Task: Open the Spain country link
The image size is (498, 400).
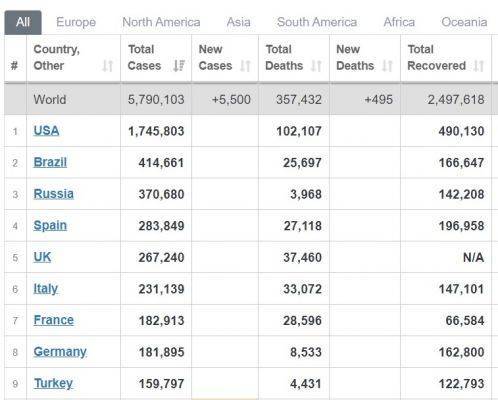Action: tap(50, 226)
